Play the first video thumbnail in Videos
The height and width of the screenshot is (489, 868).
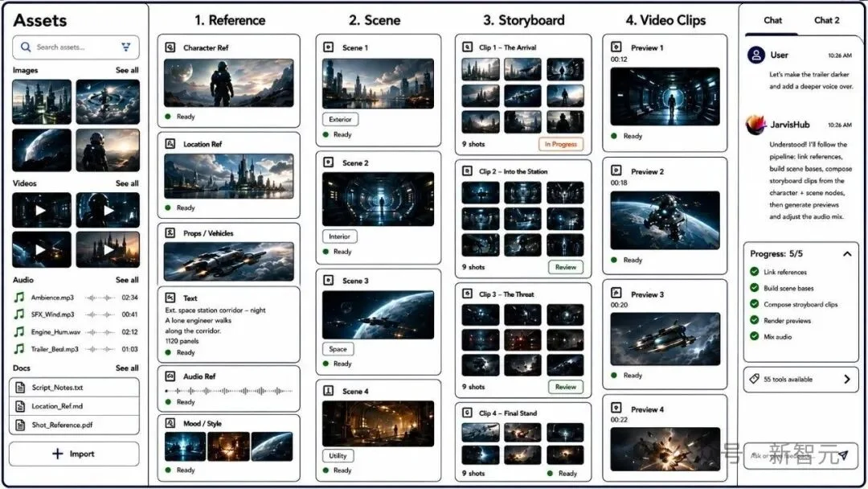click(x=42, y=211)
